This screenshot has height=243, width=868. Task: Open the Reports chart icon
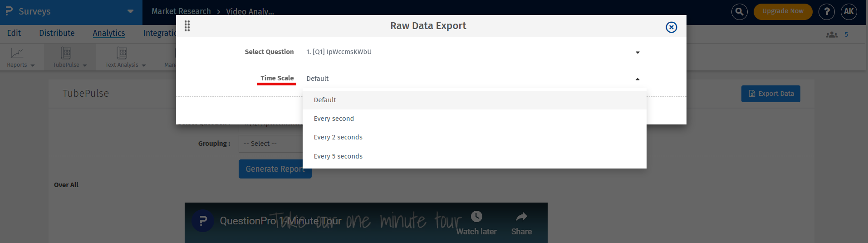(17, 53)
